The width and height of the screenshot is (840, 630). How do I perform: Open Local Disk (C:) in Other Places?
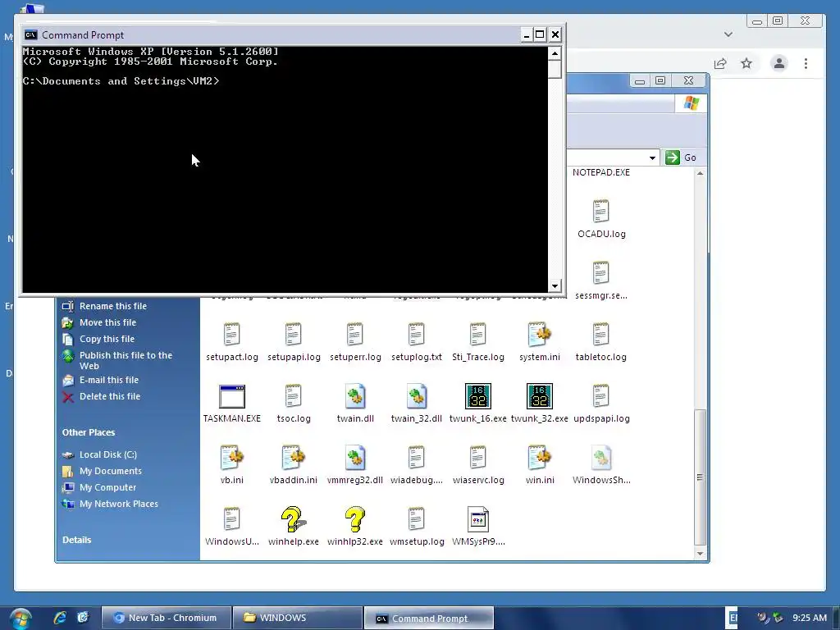pos(108,454)
